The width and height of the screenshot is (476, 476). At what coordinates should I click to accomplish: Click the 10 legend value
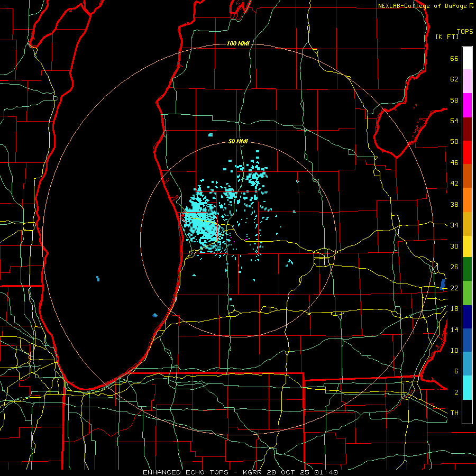[454, 351]
